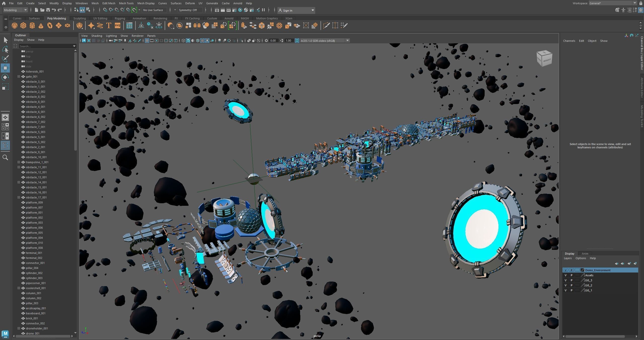Click the Demo_Environment layer color swatch
The height and width of the screenshot is (340, 644).
[582, 270]
